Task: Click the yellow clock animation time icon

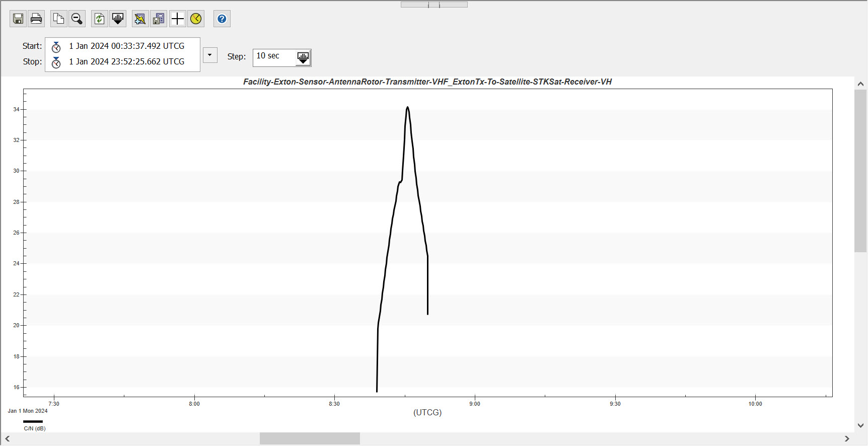Action: click(196, 19)
